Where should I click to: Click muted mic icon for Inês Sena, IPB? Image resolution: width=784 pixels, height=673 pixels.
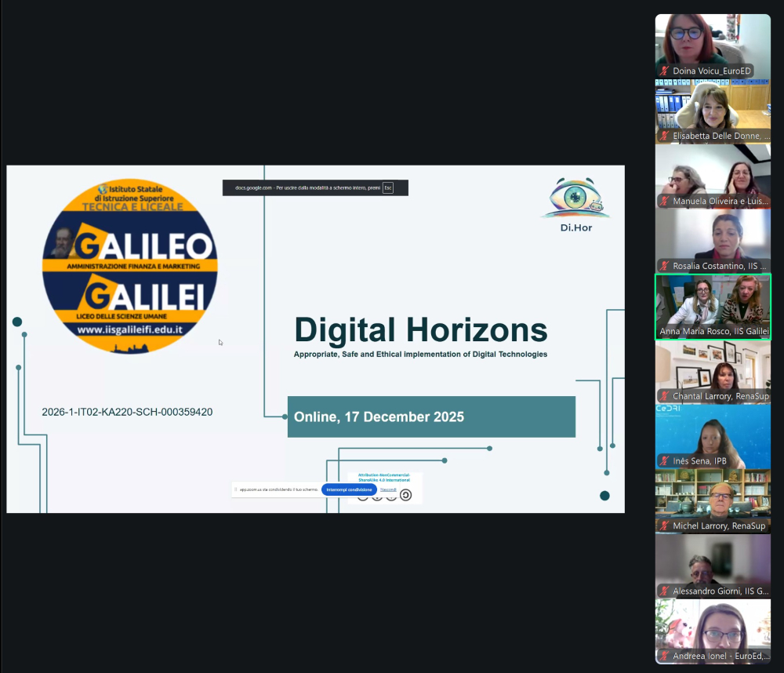[x=664, y=461]
